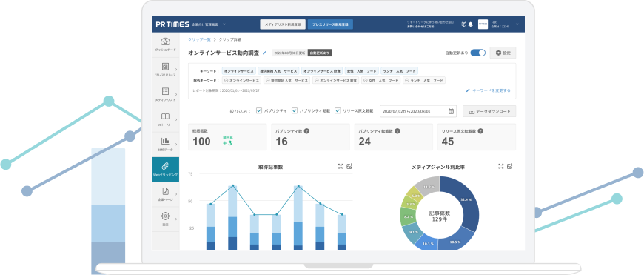Click the リリース原文転載数 value 45
This screenshot has height=275, width=644.
tap(448, 142)
